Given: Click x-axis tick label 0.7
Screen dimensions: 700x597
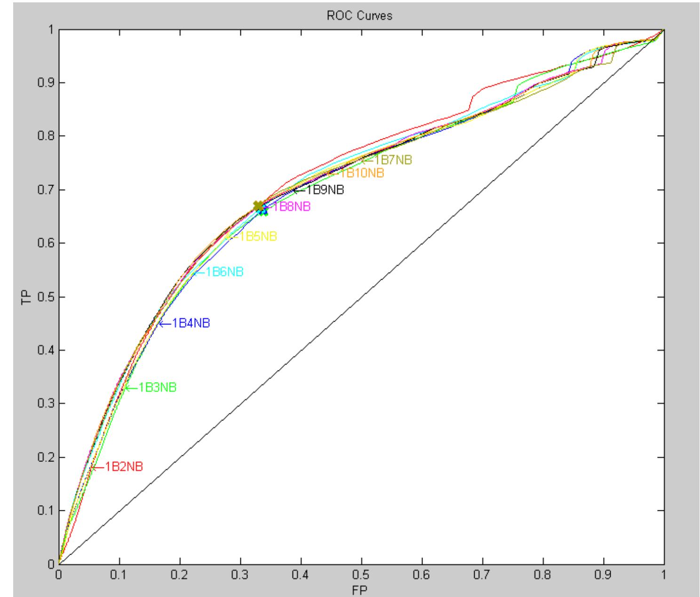Looking at the screenshot, I should 483,575.
